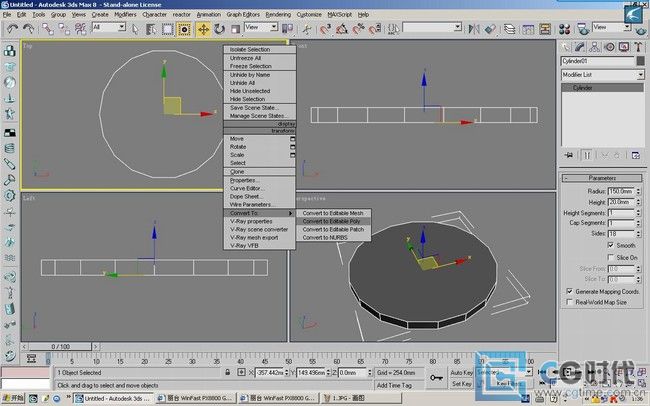The image size is (650, 406).
Task: Click the Pin Stack icon
Action: [x=569, y=156]
